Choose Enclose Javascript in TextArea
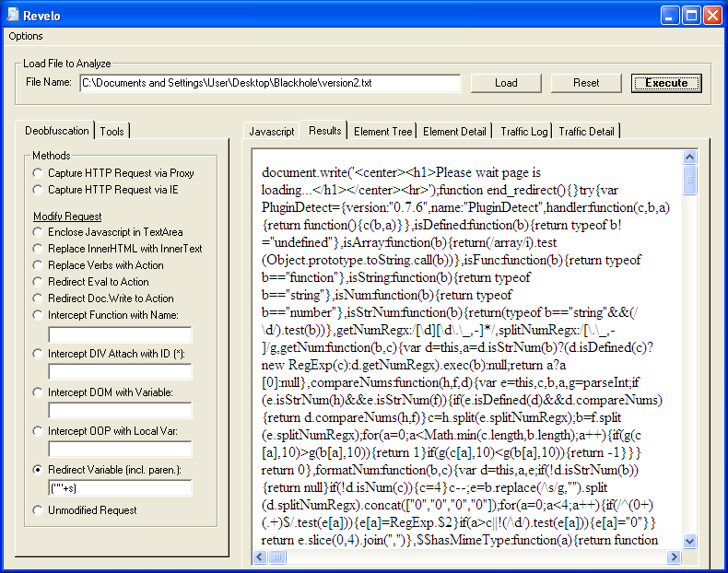This screenshot has width=728, height=573. pyautogui.click(x=37, y=232)
